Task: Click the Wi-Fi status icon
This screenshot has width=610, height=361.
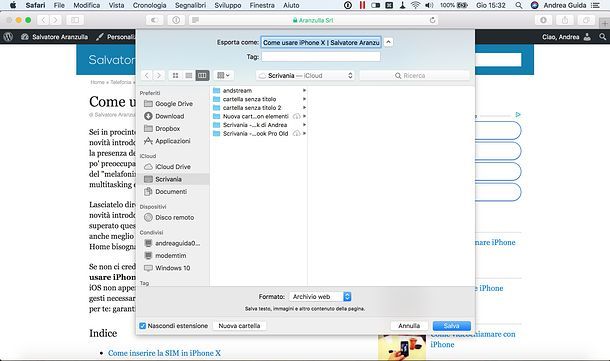Action: pos(415,5)
